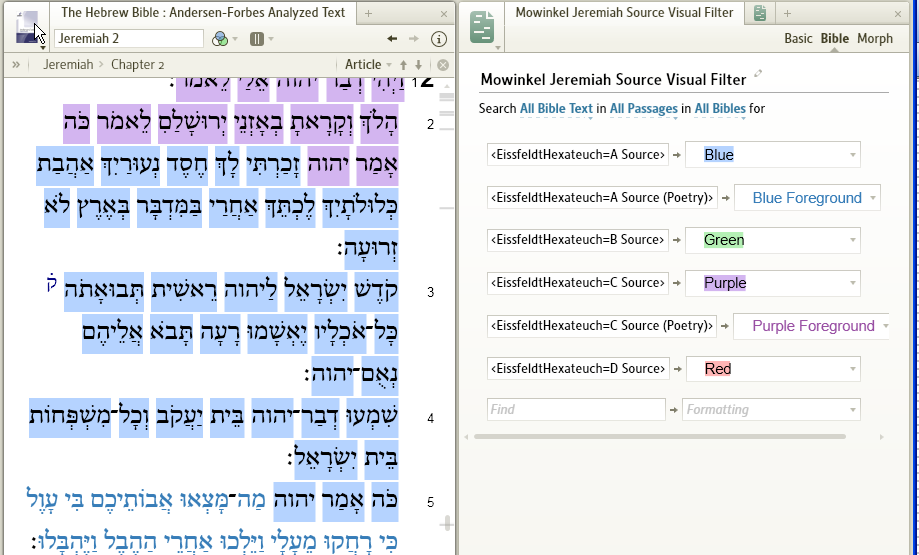This screenshot has width=919, height=555.
Task: Click the All Bible Text link
Action: 557,108
